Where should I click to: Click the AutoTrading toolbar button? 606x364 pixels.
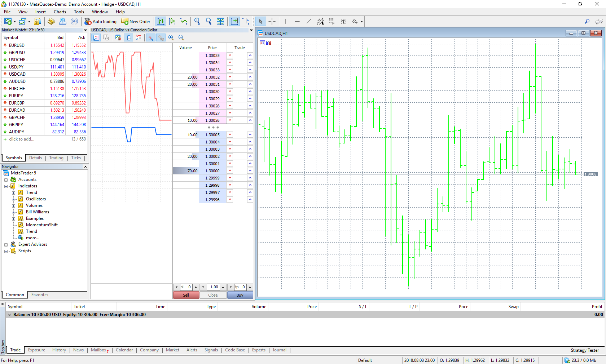tap(100, 22)
